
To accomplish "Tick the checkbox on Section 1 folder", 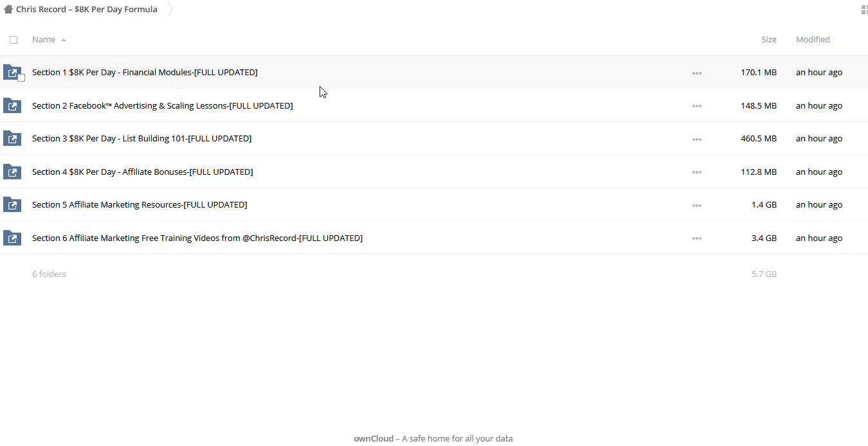I will pyautogui.click(x=21, y=78).
